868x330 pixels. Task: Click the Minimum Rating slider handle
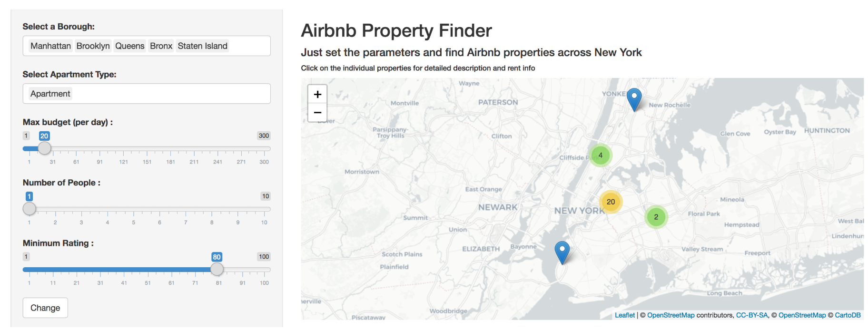coord(217,269)
